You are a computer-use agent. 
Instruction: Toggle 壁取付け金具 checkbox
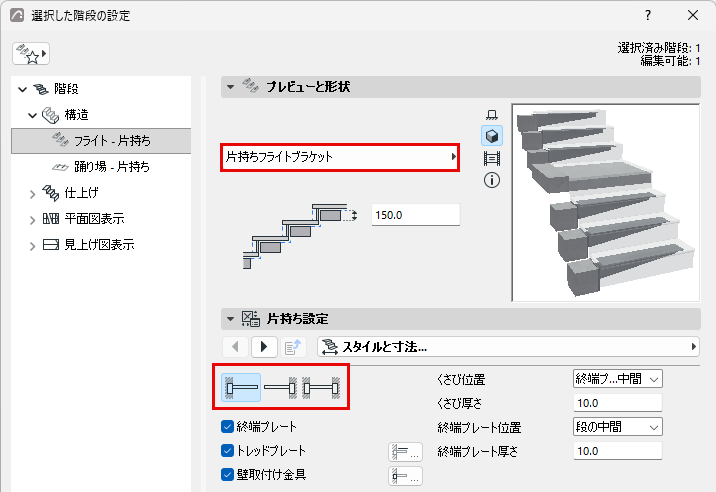point(227,475)
